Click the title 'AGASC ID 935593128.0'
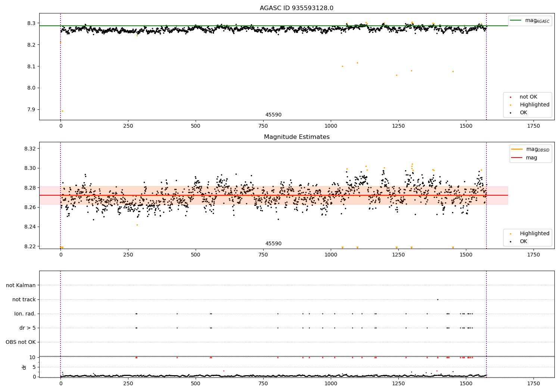The height and width of the screenshot is (392, 560). pos(296,8)
